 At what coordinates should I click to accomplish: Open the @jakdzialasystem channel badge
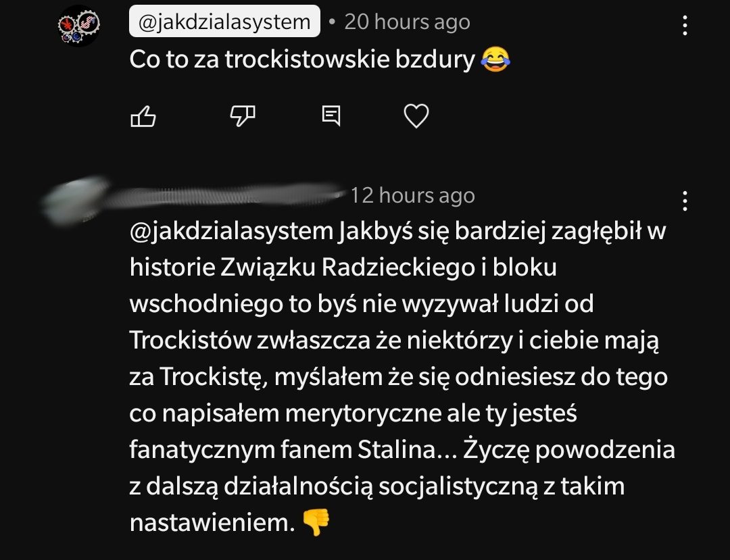point(224,21)
